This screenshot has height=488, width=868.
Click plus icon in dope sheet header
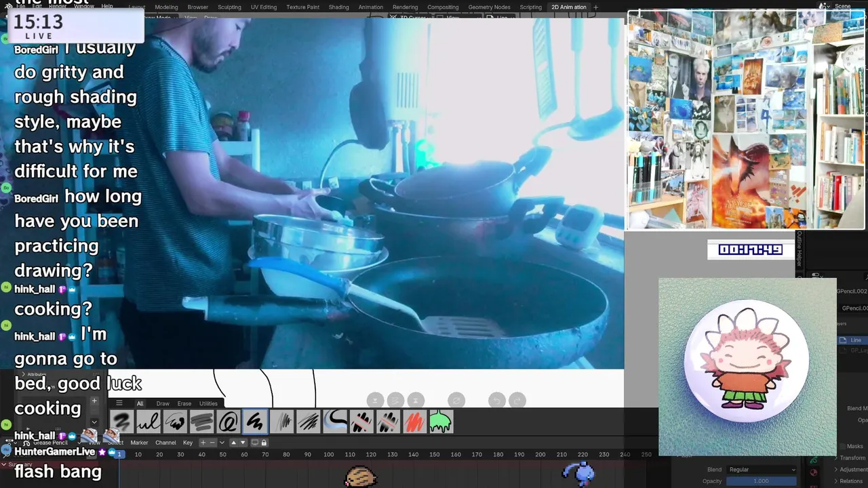(x=203, y=443)
